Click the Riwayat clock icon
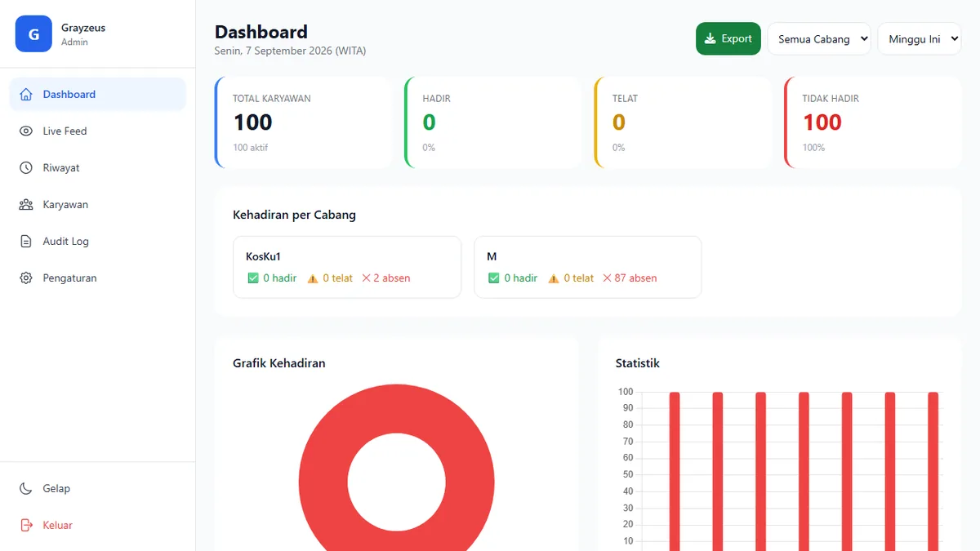The image size is (980, 551). (x=26, y=167)
